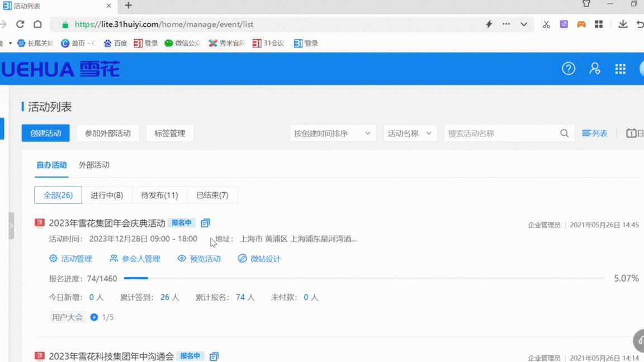Image resolution: width=644 pixels, height=362 pixels.
Task: Open the 活动名称 search type dropdown
Action: pyautogui.click(x=410, y=134)
